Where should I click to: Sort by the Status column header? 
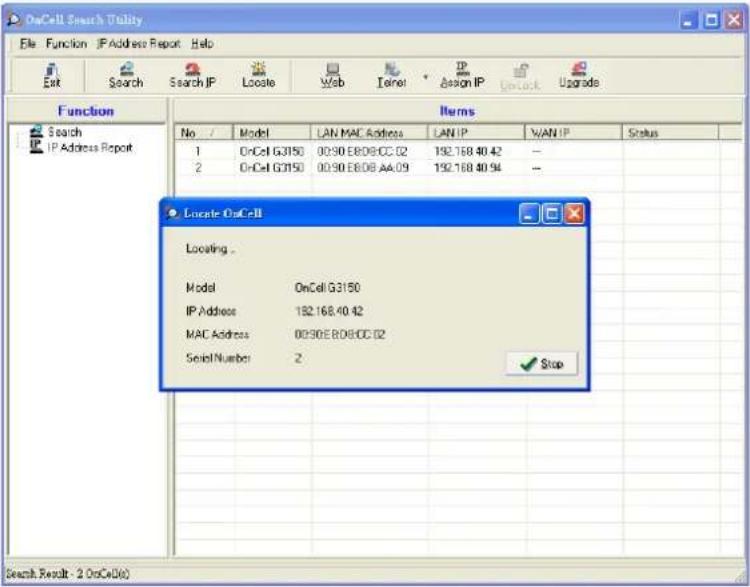click(670, 133)
